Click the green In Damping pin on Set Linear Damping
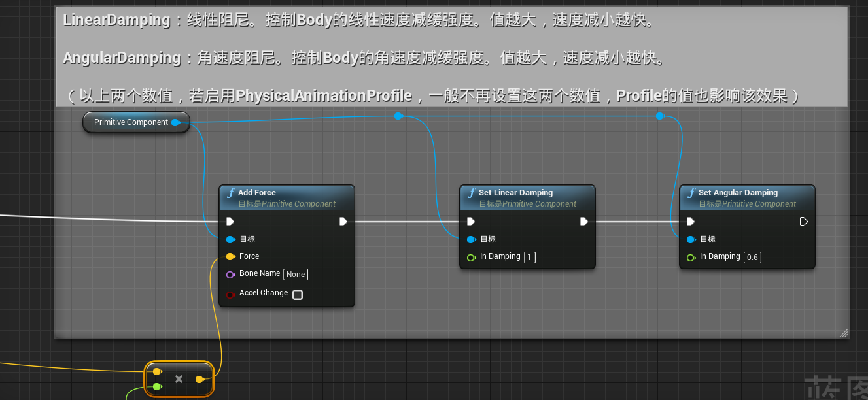868x400 pixels. [x=472, y=258]
